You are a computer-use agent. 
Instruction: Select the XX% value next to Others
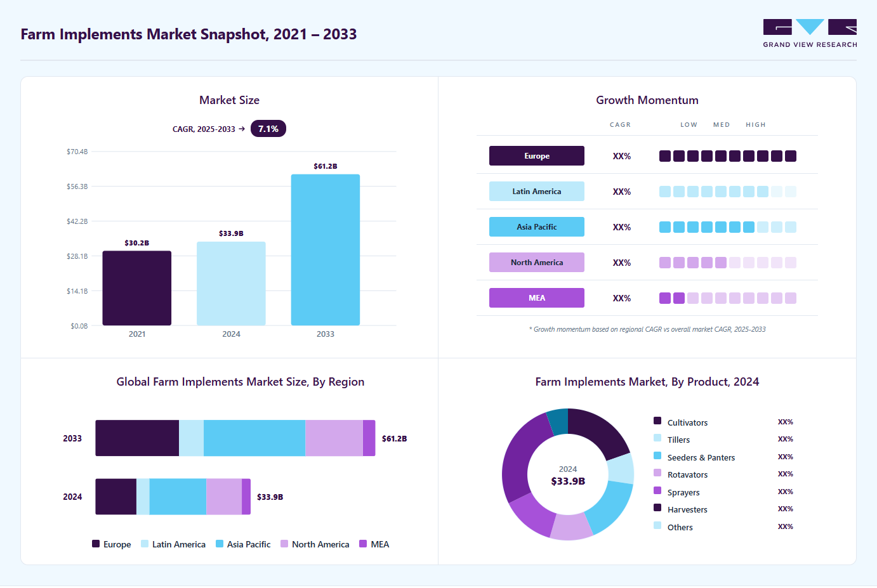point(786,526)
